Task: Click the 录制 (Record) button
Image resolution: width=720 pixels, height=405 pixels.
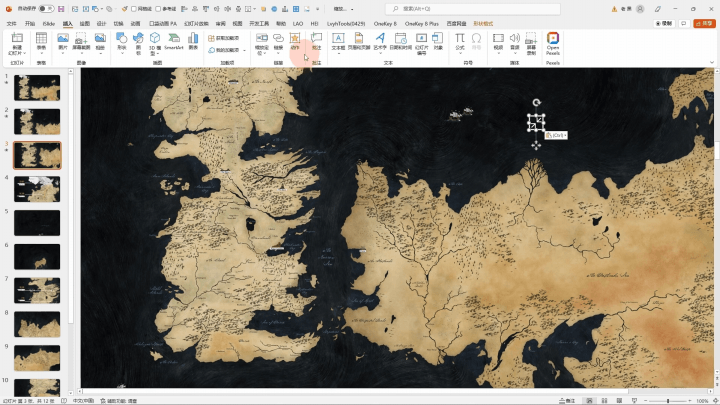Action: (664, 22)
